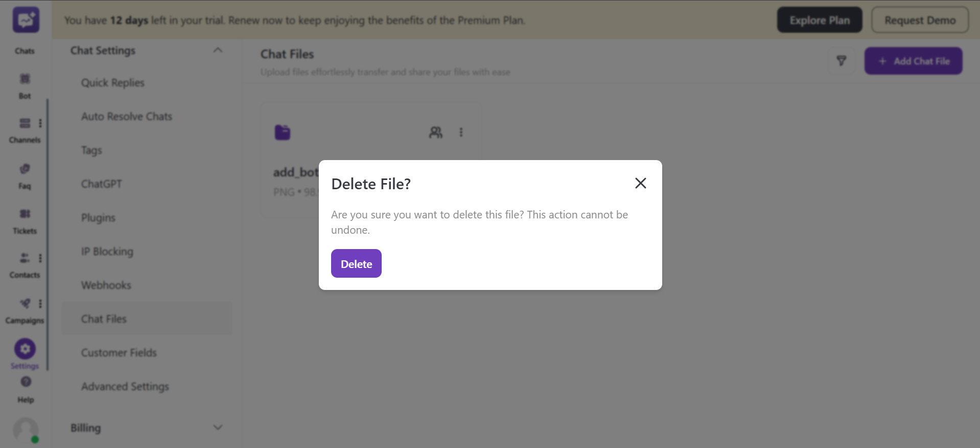Click the share users icon on file card

(x=435, y=132)
